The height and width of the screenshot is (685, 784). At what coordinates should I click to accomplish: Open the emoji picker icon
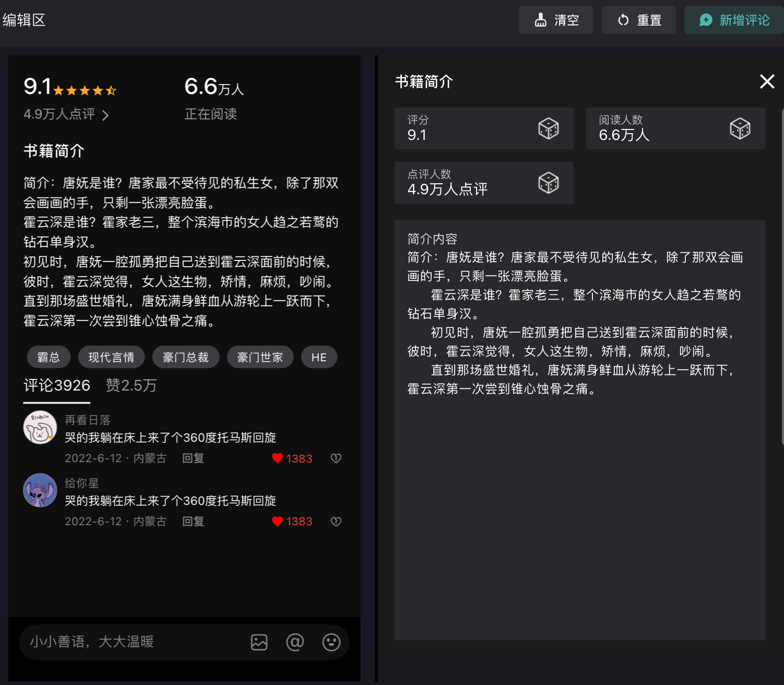click(x=331, y=642)
